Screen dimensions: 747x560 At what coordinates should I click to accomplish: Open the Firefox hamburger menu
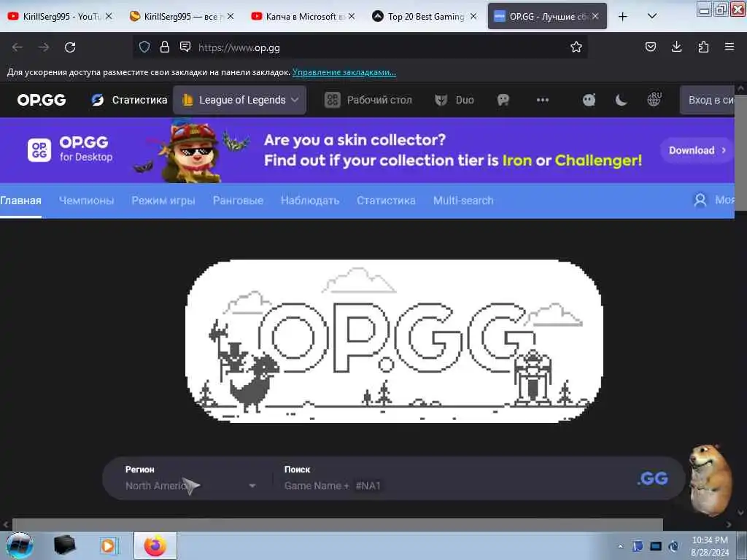coord(729,47)
